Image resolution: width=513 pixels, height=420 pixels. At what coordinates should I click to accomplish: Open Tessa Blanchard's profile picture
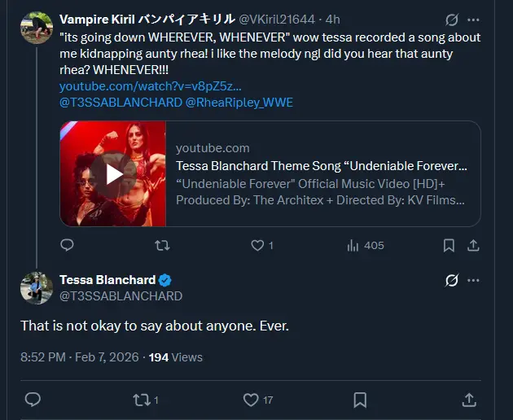(37, 288)
